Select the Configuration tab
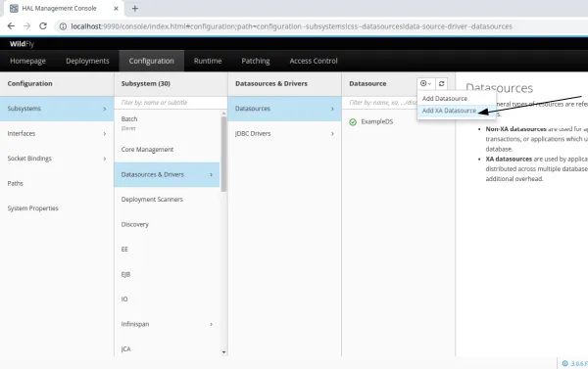Image resolution: width=588 pixels, height=369 pixels. click(152, 61)
